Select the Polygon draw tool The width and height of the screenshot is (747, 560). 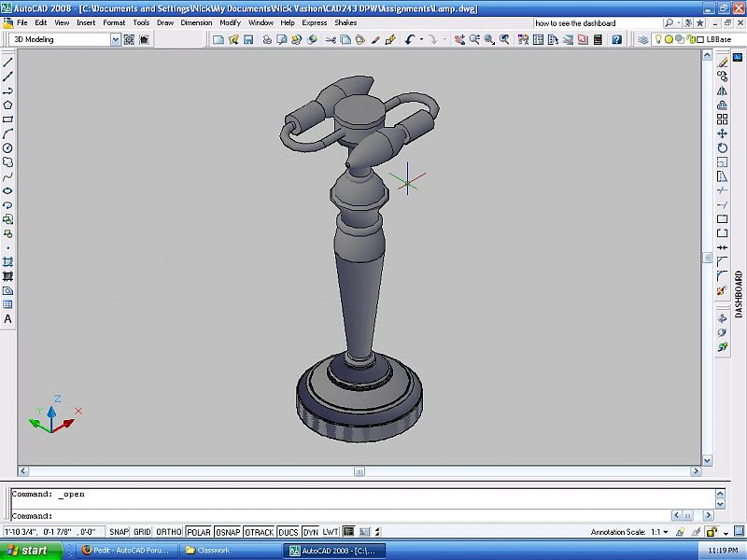click(x=7, y=105)
